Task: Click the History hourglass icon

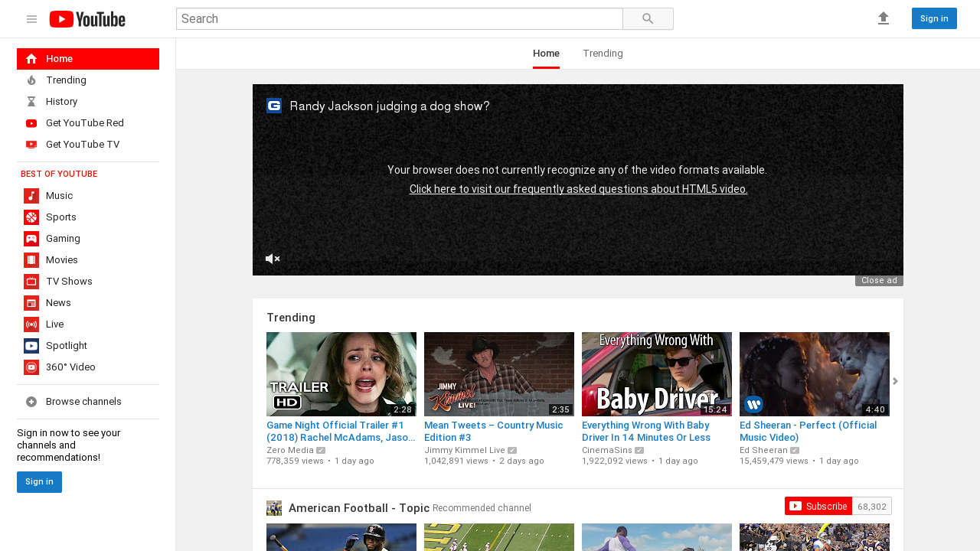Action: coord(31,102)
